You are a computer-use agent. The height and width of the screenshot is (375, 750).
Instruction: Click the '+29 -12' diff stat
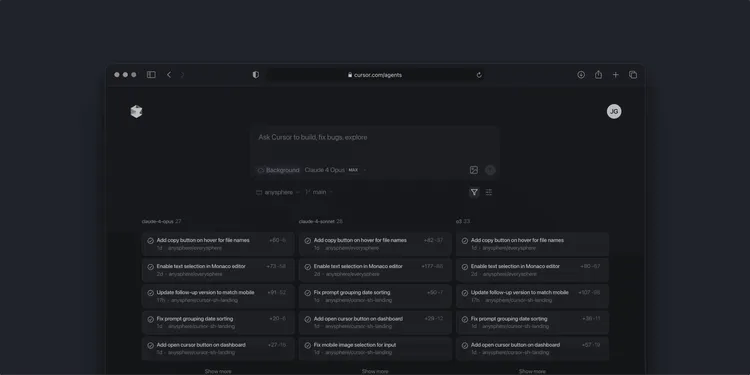click(434, 319)
